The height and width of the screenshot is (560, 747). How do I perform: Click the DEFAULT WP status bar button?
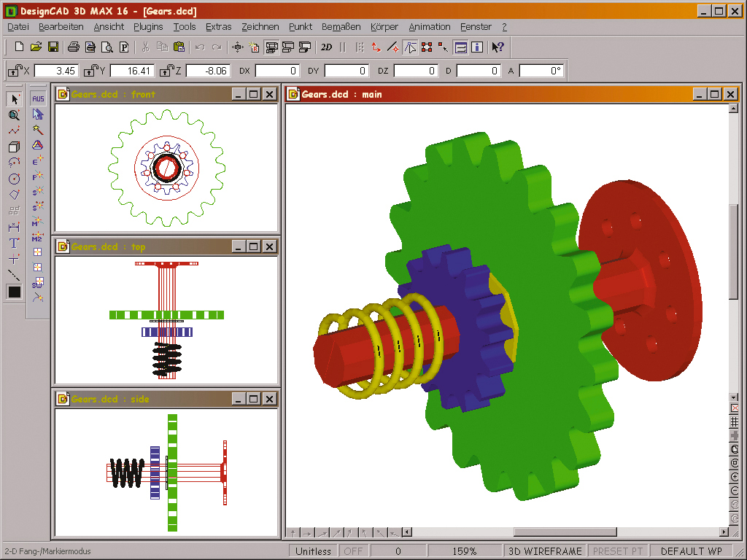[690, 551]
